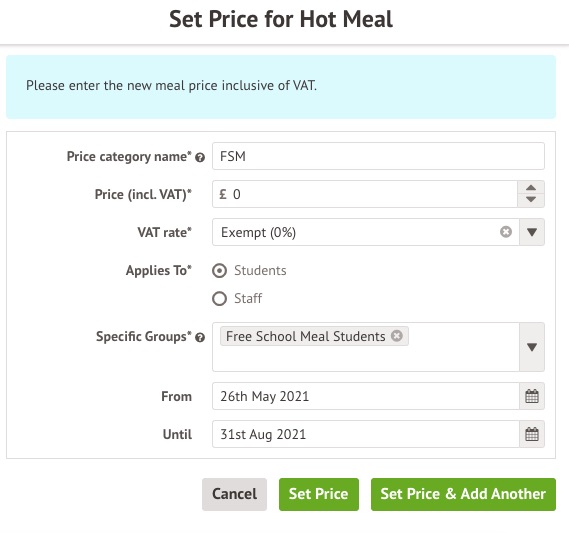Clear the Exempt (0%) VAT rate selection

[x=506, y=231]
